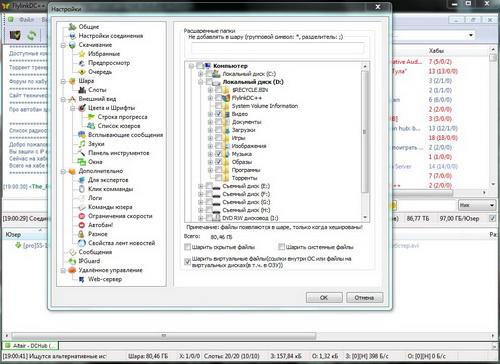Image resolution: width=500 pixels, height=364 pixels.
Task: Uncheck the Видео folder checkbox
Action: pos(219,114)
